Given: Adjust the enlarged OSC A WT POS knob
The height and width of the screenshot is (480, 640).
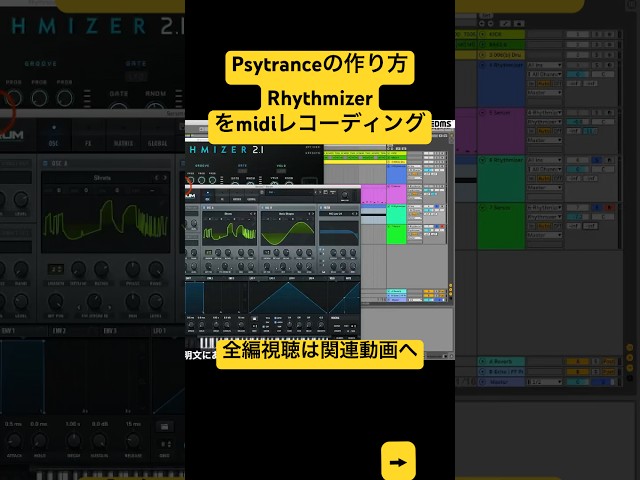Looking at the screenshot, I should 56,302.
